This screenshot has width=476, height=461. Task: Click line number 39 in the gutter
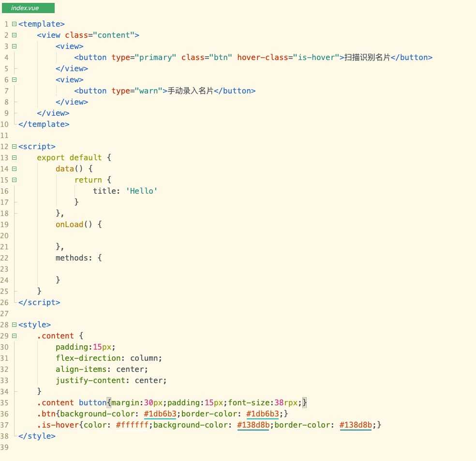[x=4, y=447]
